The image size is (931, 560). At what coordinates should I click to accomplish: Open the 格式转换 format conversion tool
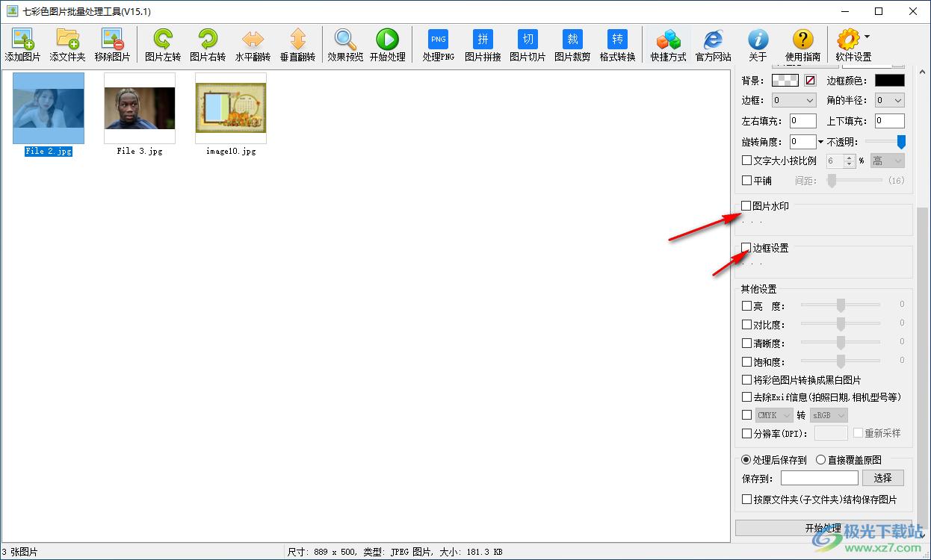coord(617,40)
